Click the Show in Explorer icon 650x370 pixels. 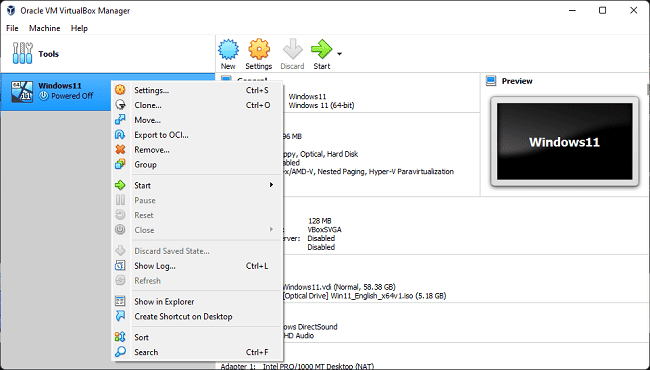(120, 301)
